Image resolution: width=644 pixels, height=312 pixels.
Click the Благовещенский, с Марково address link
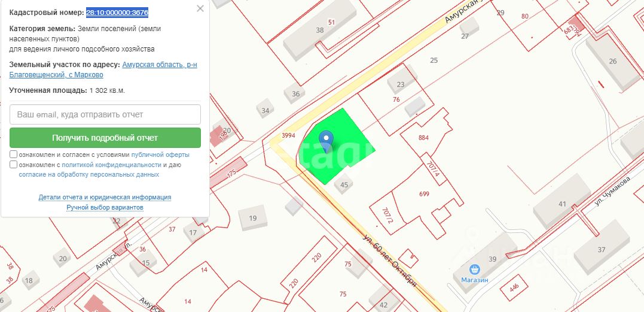tap(56, 75)
